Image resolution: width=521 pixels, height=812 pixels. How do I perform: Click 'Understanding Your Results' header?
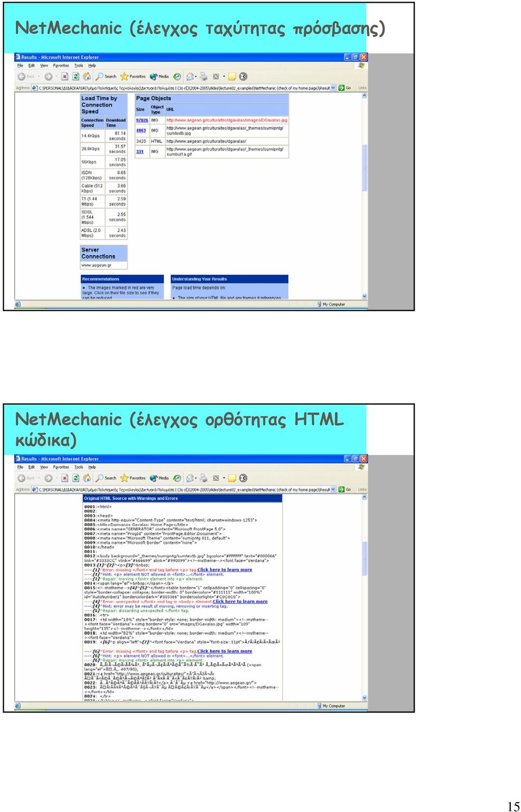[x=230, y=279]
